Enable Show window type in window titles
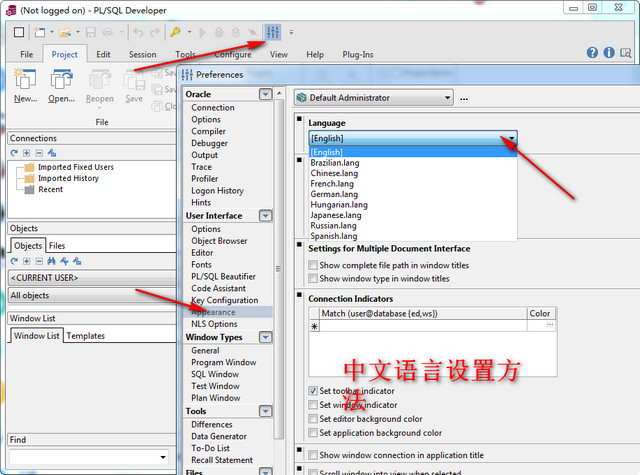This screenshot has width=640, height=475. tap(313, 278)
